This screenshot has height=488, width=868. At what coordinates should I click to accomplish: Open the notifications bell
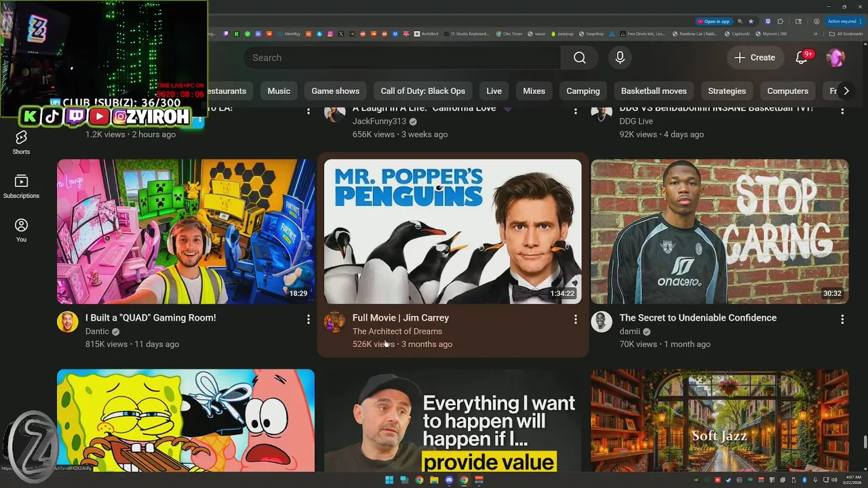click(802, 58)
